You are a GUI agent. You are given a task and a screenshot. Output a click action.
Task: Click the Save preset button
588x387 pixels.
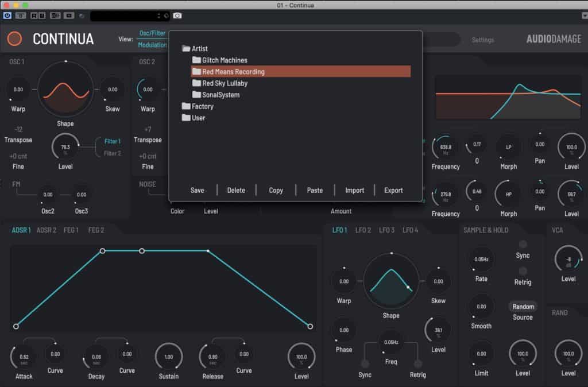coord(198,190)
